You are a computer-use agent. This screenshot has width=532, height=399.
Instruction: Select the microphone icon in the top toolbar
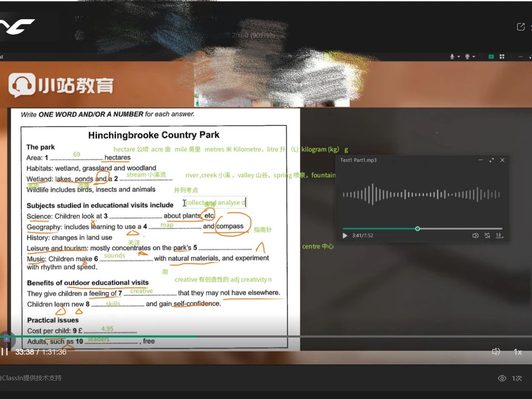[x=452, y=56]
